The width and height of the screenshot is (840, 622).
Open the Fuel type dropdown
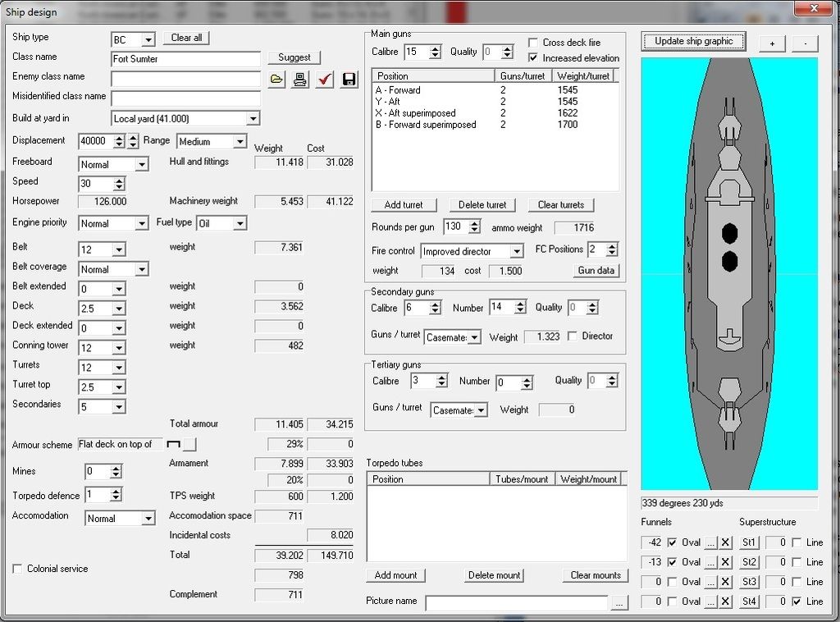click(240, 223)
